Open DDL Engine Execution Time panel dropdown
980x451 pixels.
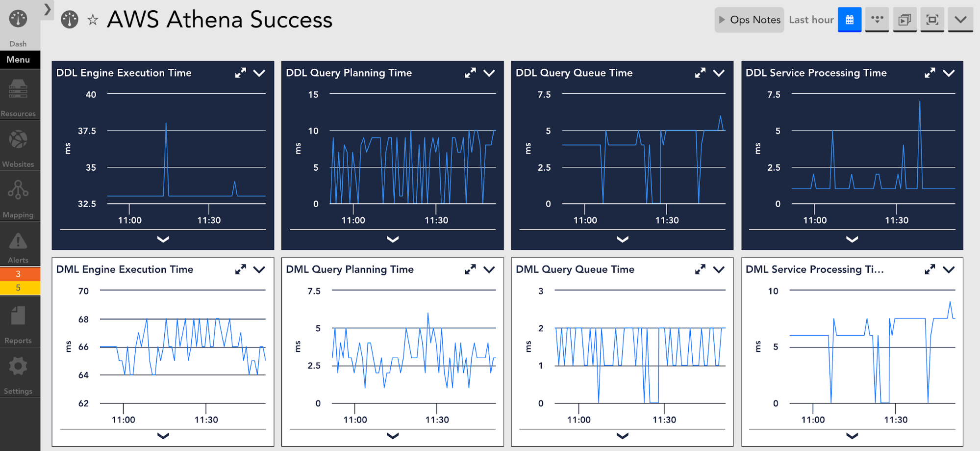[260, 73]
